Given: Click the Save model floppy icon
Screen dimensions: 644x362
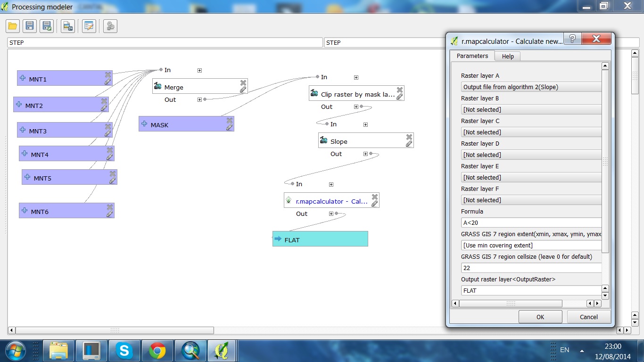Looking at the screenshot, I should [x=30, y=26].
